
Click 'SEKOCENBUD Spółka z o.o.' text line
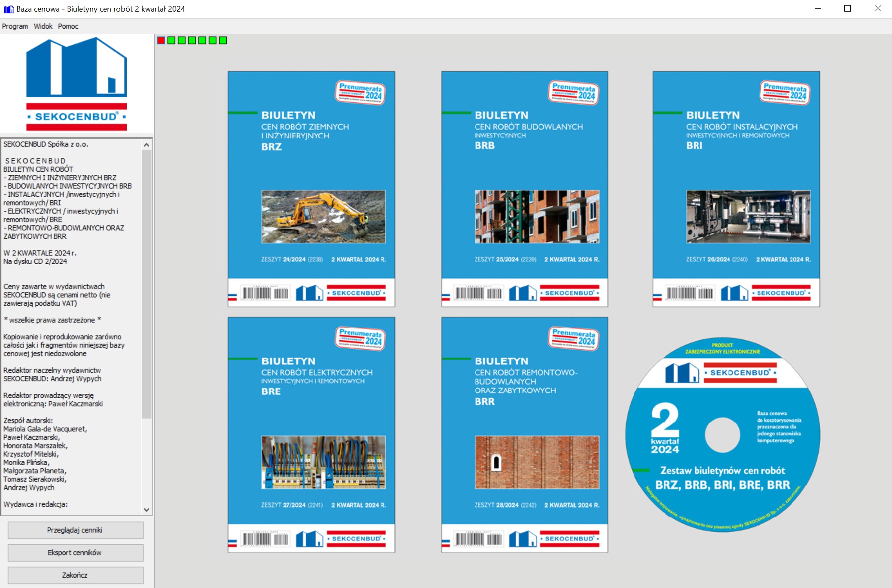pyautogui.click(x=46, y=144)
